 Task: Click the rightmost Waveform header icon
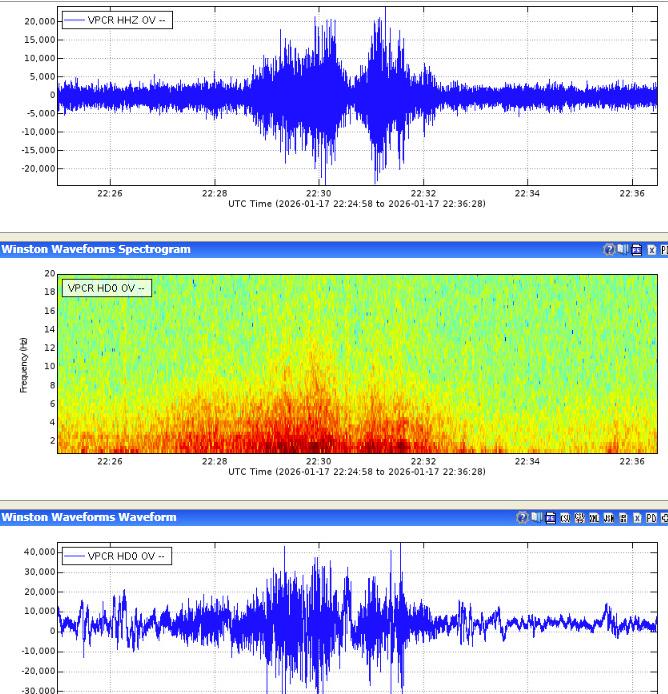point(663,518)
